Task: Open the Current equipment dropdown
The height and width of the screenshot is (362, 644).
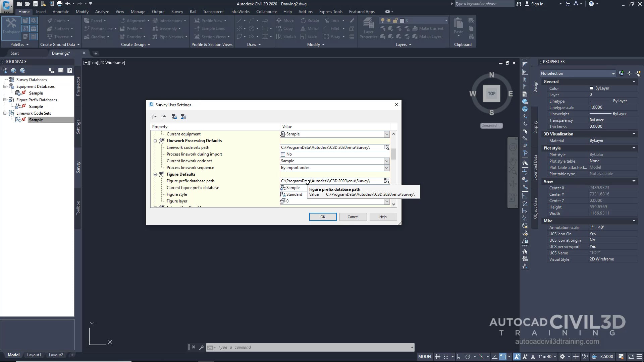Action: pyautogui.click(x=386, y=134)
